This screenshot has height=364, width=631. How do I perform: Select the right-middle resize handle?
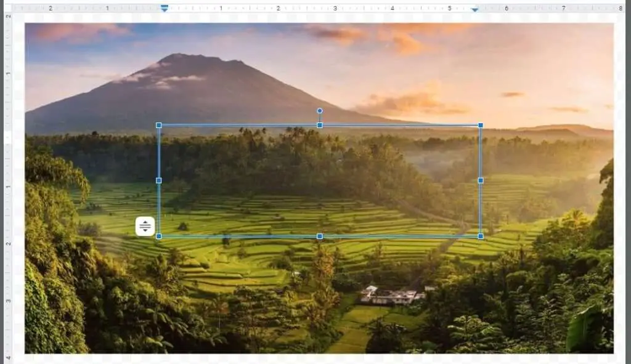(481, 180)
